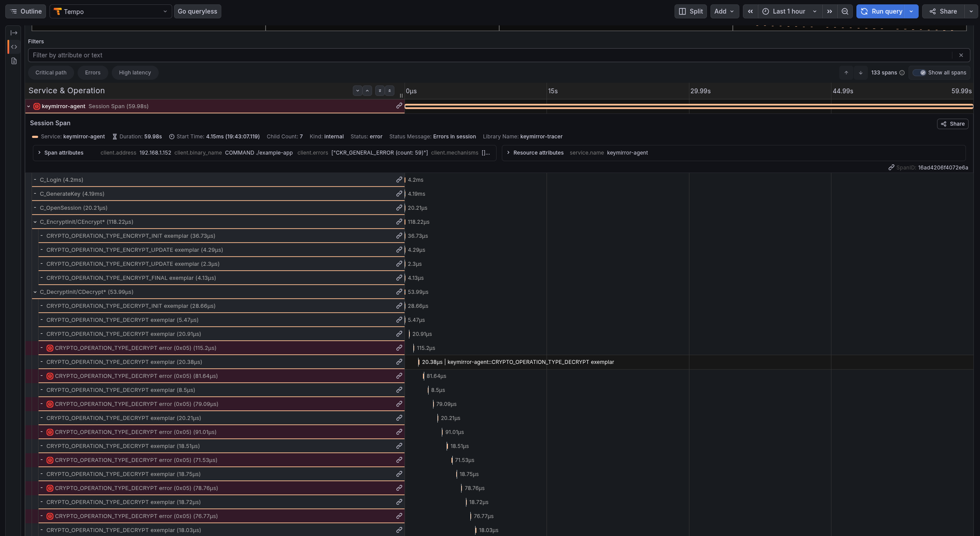Toggle Critical path filter chip
Image resolution: width=980 pixels, height=536 pixels.
pos(51,73)
